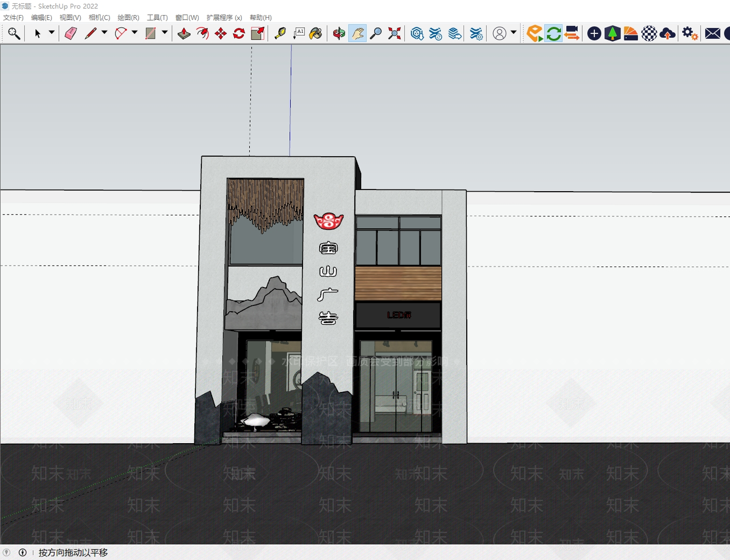Choose the pencil Line tool
The width and height of the screenshot is (730, 560).
point(90,33)
